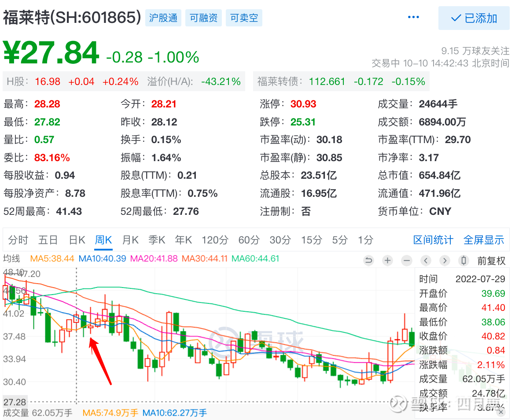515x420 pixels.
Task: Click the 可卖空 tag
Action: (x=244, y=18)
